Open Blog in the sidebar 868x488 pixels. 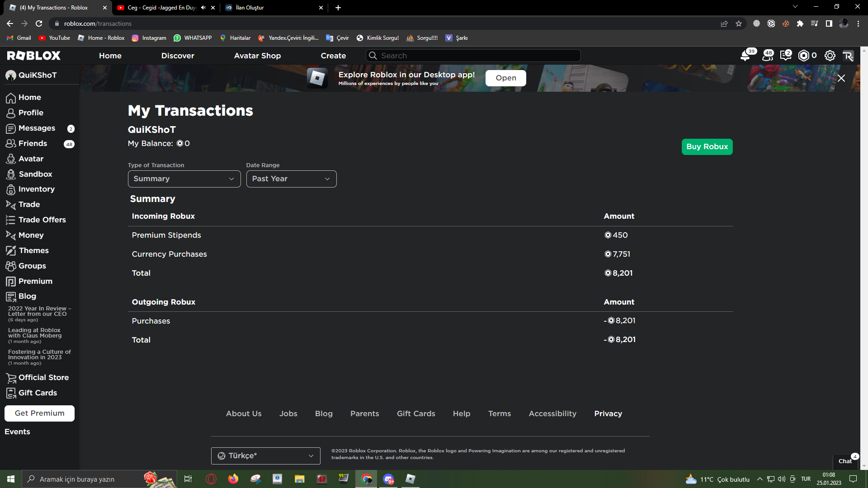(21, 296)
